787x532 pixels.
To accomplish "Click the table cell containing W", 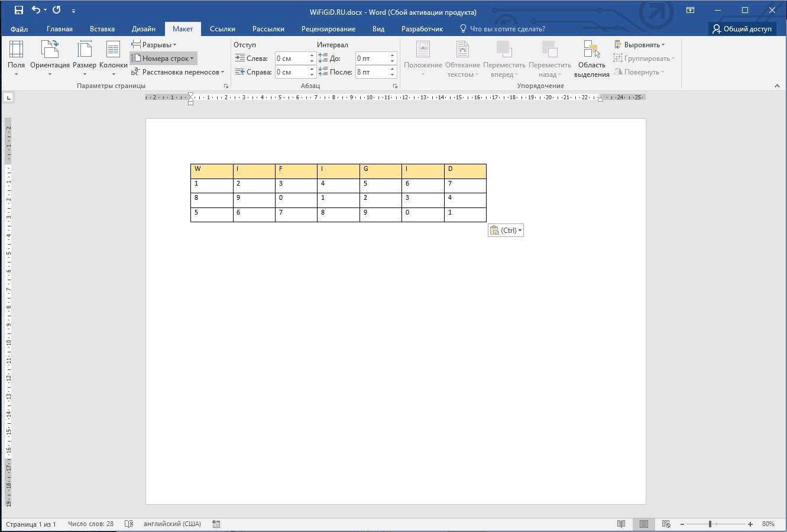I will [212, 171].
